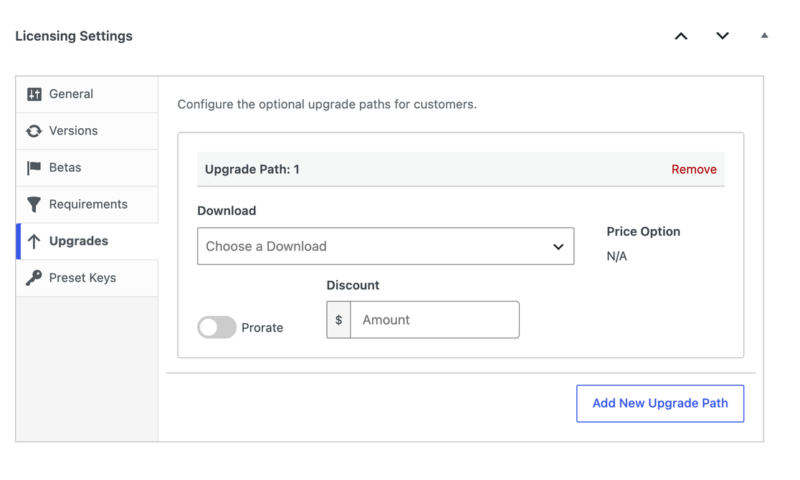Open the Choose a Download dropdown
The height and width of the screenshot is (480, 800).
coord(386,246)
